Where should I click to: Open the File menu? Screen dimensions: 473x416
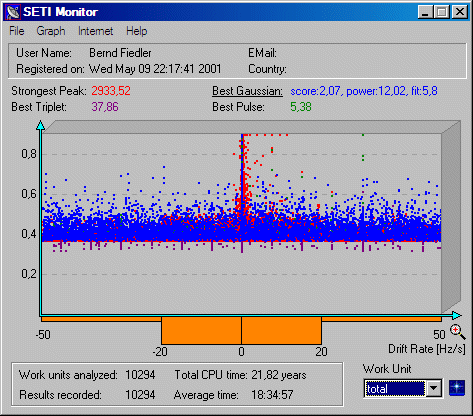click(x=17, y=31)
